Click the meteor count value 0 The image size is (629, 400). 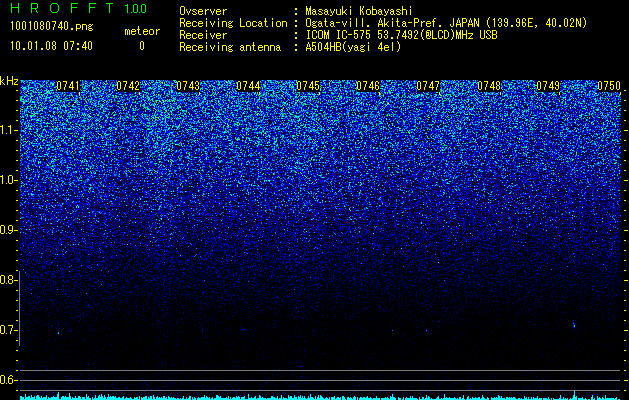click(142, 46)
